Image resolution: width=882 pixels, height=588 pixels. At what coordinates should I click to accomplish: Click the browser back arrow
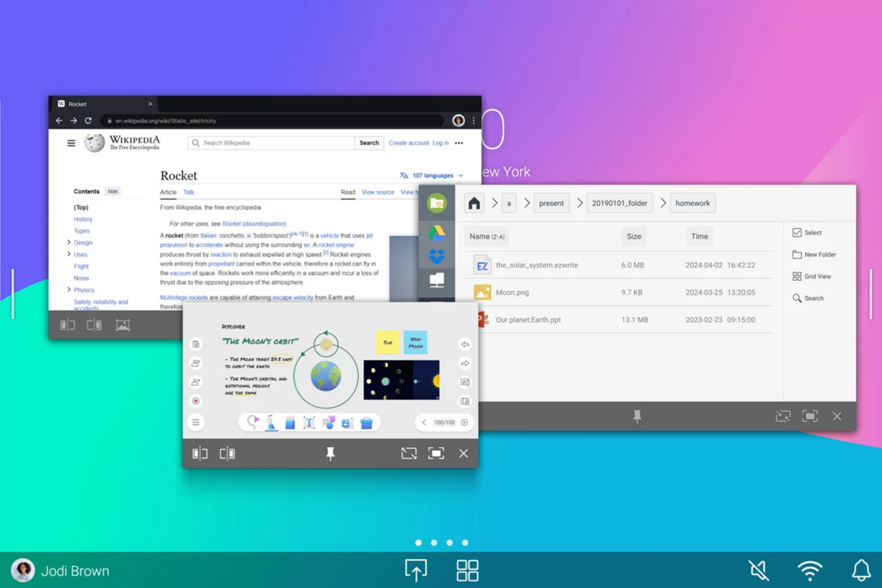pos(60,121)
